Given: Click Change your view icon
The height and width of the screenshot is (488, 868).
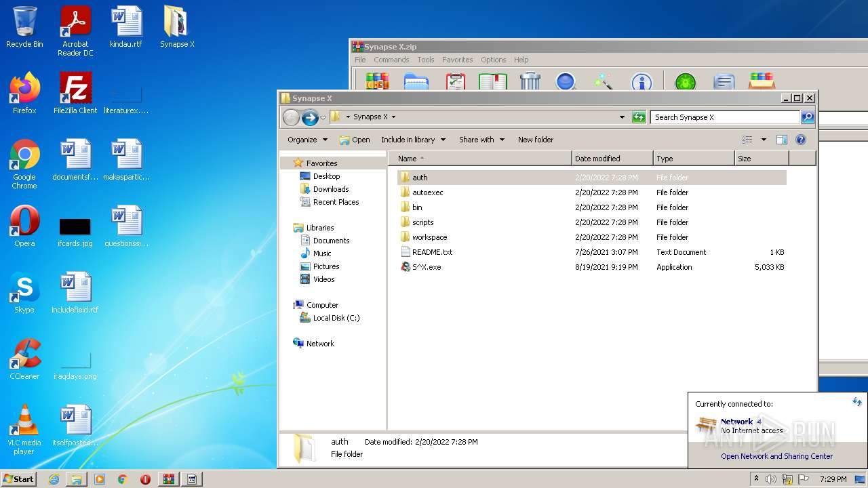Looking at the screenshot, I should [x=747, y=140].
